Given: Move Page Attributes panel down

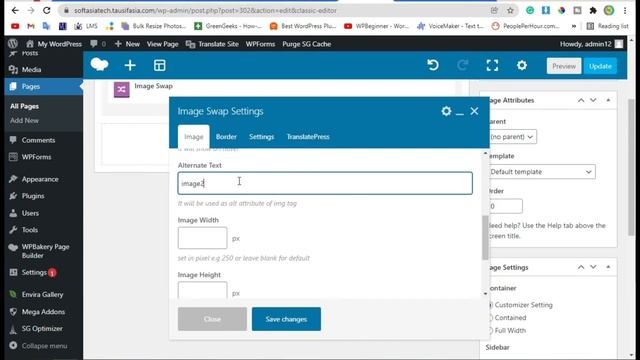Looking at the screenshot, I should (593, 100).
